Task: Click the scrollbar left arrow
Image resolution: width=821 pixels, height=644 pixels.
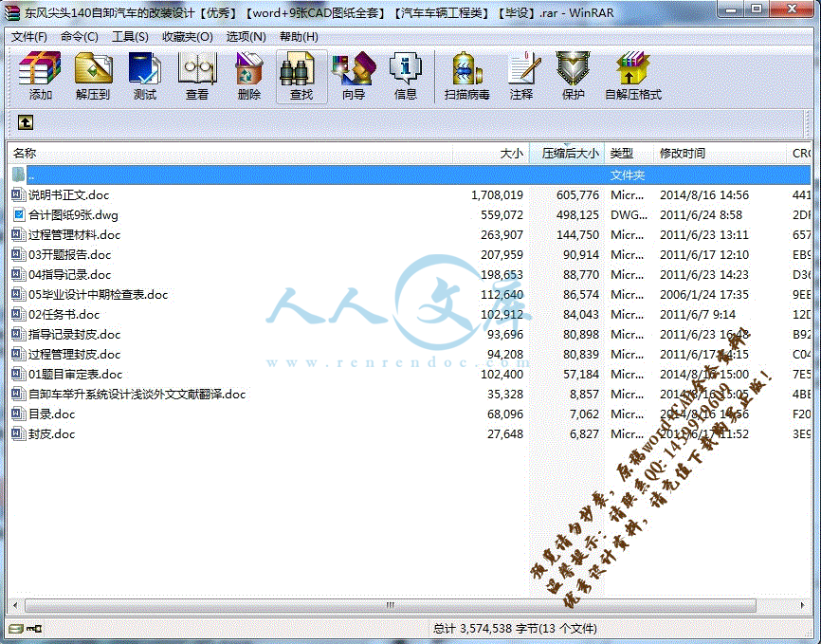Action: coord(15,605)
